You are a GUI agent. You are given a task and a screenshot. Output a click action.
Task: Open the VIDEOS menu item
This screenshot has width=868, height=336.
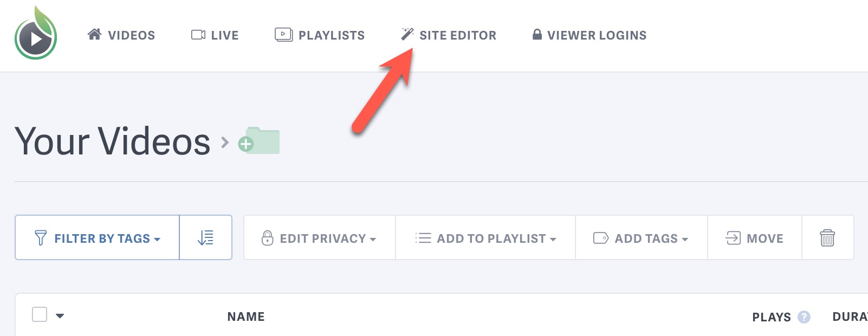pos(131,35)
